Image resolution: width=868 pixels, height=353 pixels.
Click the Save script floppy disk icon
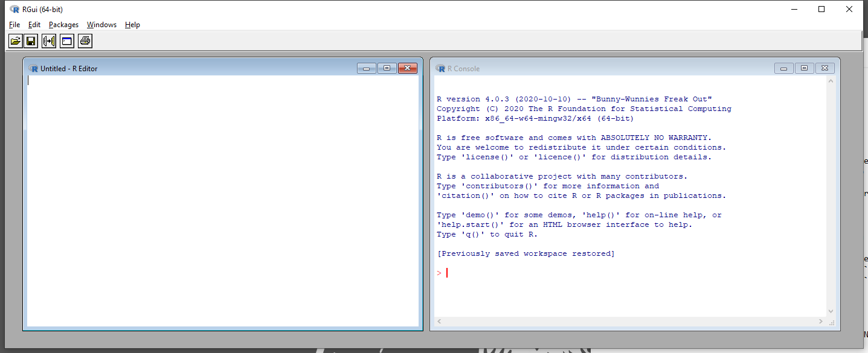click(31, 41)
